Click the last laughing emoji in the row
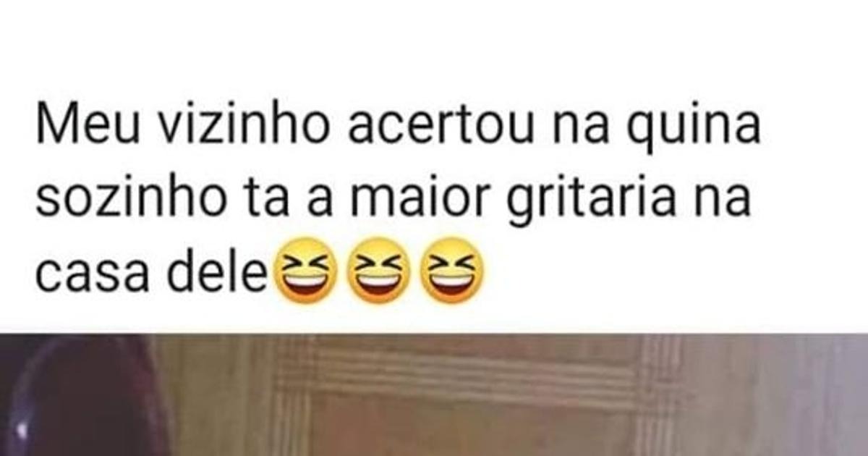The image size is (868, 456). [454, 271]
